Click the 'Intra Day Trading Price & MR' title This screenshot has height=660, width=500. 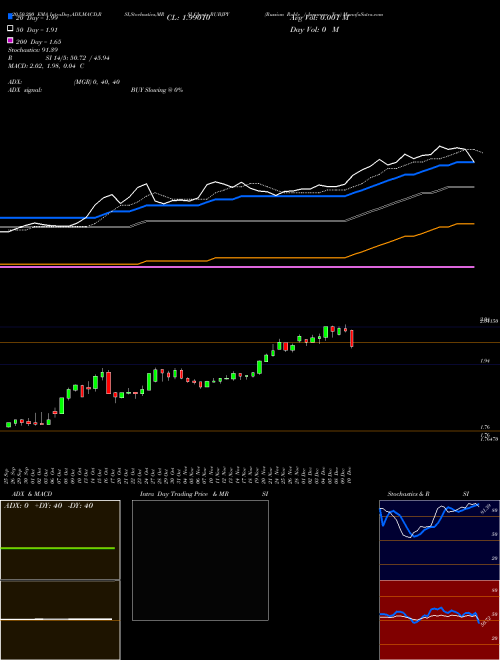[x=184, y=494]
